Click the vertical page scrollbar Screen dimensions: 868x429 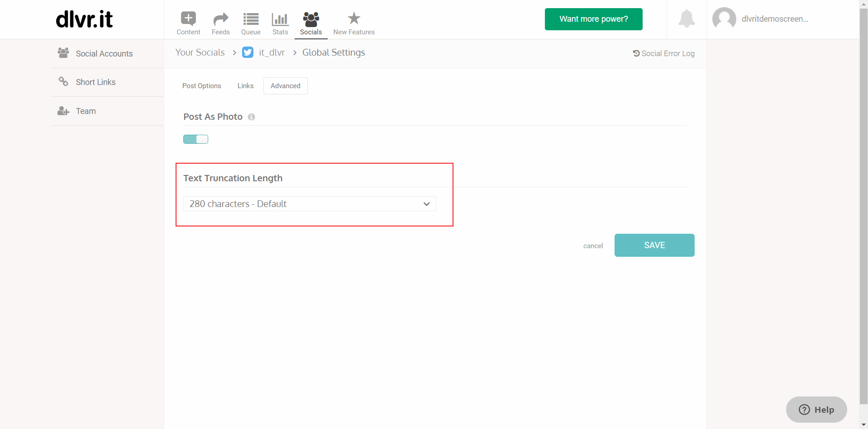(863, 206)
